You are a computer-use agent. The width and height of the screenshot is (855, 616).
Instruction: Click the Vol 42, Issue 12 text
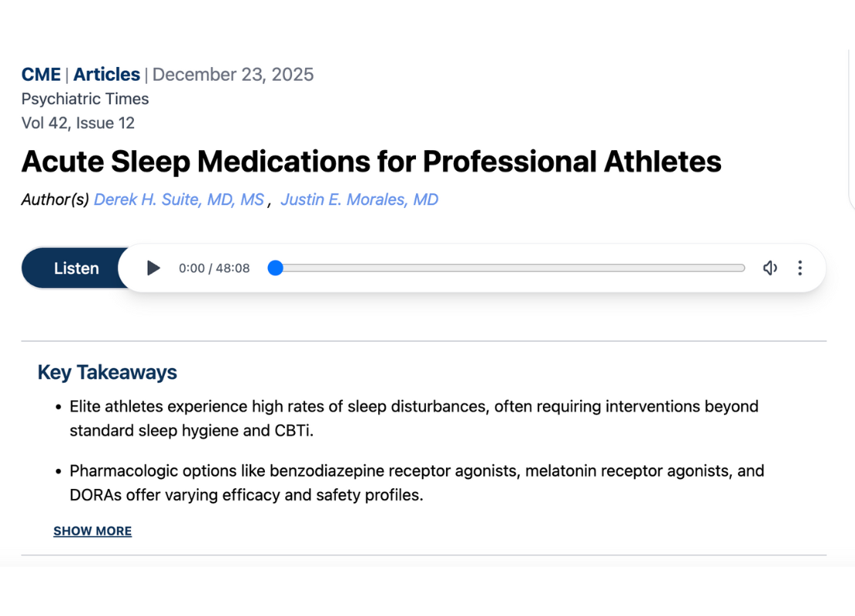point(78,123)
